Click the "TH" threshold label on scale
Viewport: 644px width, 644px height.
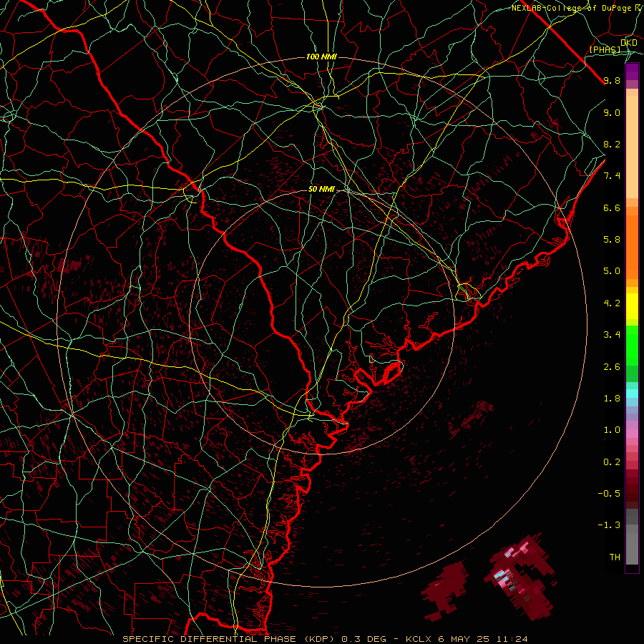[615, 557]
